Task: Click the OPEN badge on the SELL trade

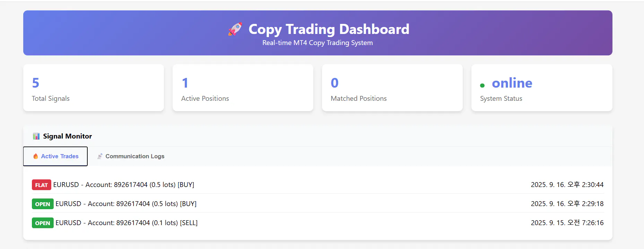Action: tap(43, 223)
